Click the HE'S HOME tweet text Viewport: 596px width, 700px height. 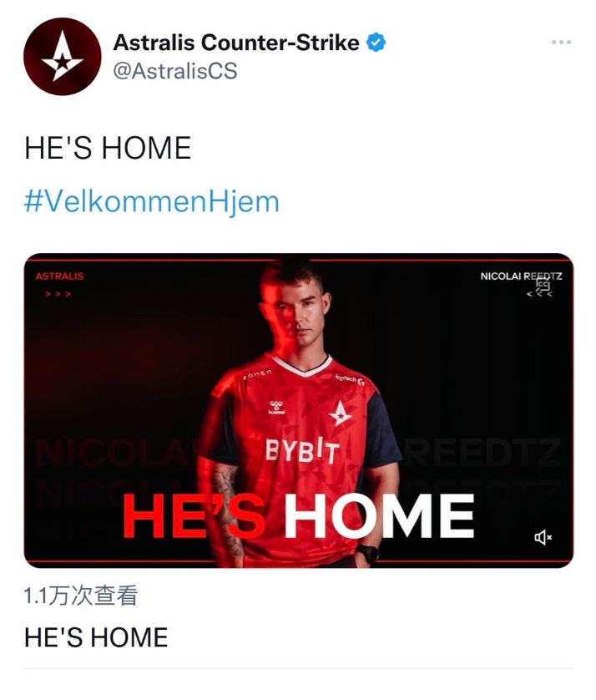click(x=108, y=149)
